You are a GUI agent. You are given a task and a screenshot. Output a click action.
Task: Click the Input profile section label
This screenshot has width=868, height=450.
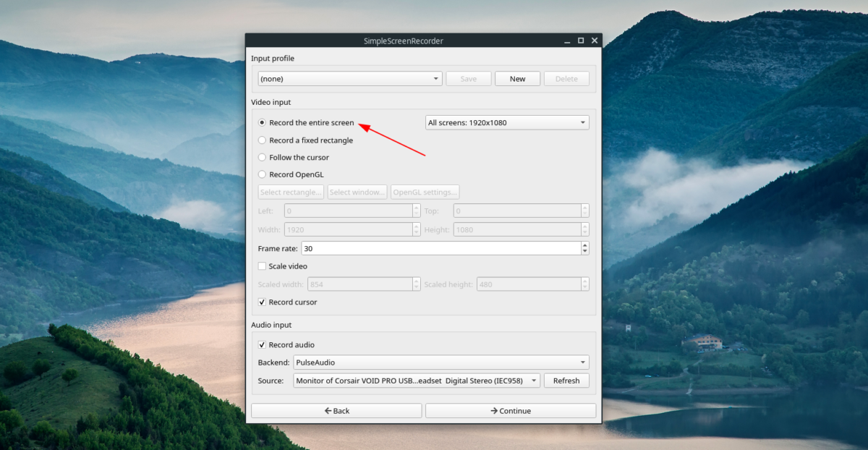(x=273, y=59)
